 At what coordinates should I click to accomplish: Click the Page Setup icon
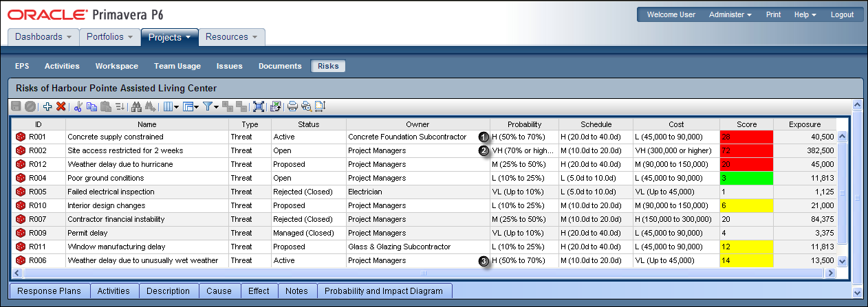point(320,106)
